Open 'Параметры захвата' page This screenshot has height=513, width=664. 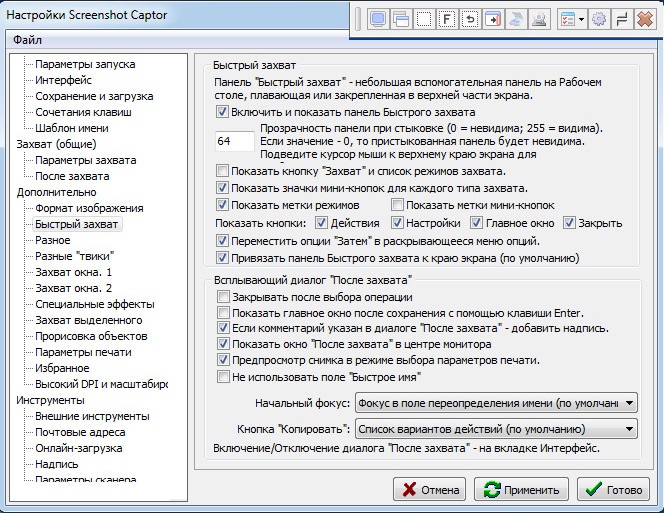pyautogui.click(x=86, y=160)
